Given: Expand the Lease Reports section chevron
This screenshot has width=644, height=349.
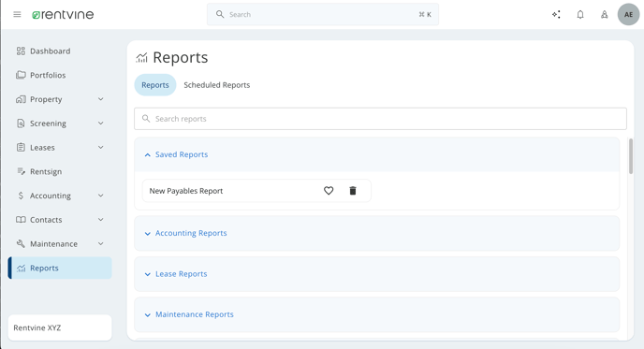Looking at the screenshot, I should [148, 274].
